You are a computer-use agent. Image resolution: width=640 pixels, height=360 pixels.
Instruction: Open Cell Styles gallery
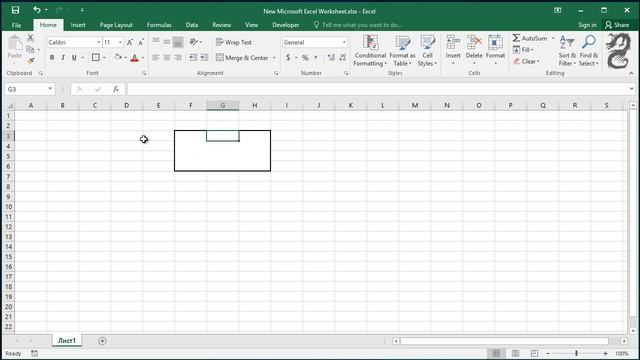click(427, 51)
